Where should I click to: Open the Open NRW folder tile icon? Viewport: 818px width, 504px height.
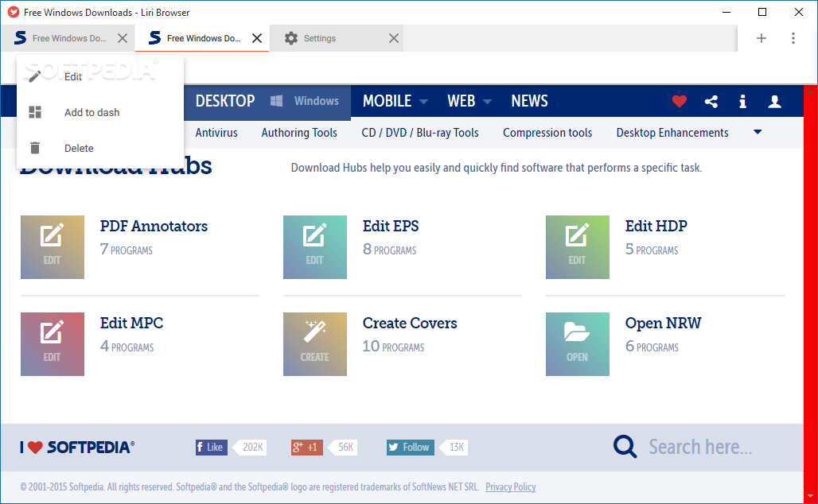tap(578, 344)
